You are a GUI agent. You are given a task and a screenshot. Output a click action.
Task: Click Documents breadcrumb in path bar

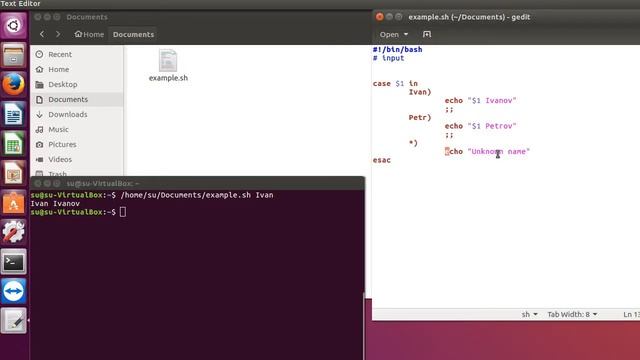133,34
